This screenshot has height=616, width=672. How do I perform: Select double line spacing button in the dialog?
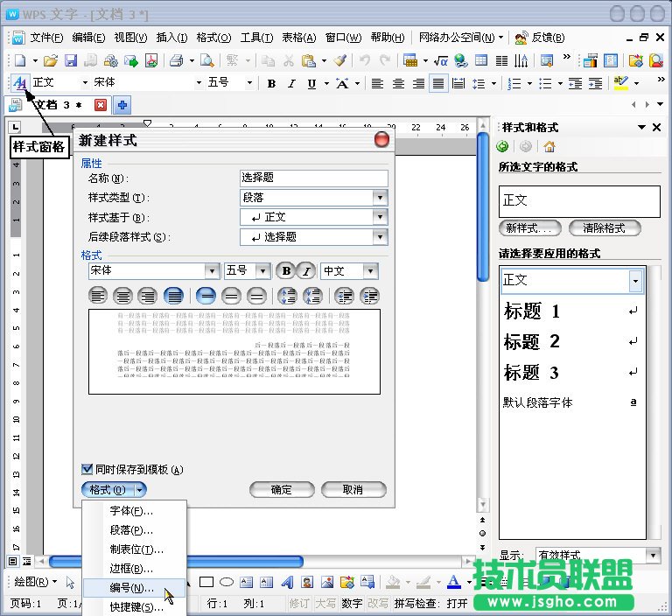tap(256, 296)
